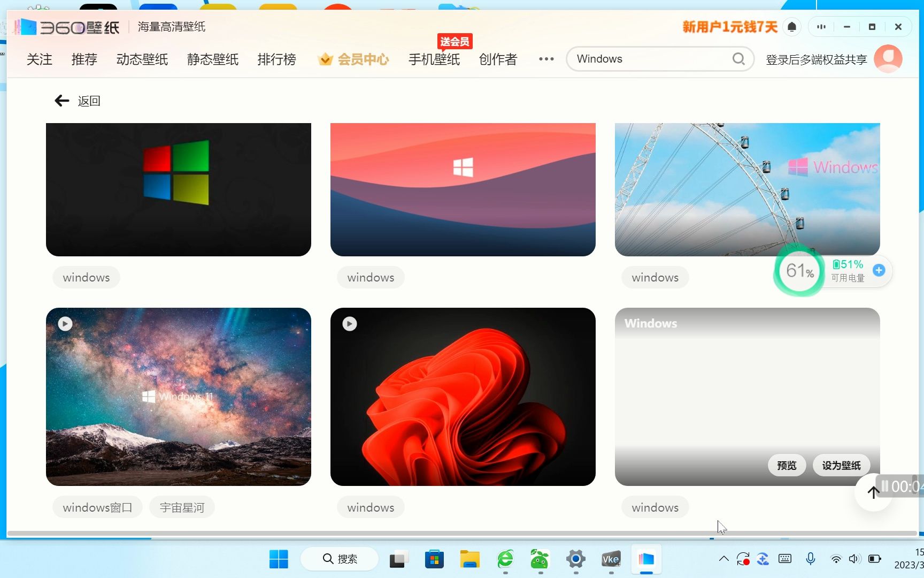The image size is (924, 578).
Task: Click the search magnifier icon
Action: 738,59
